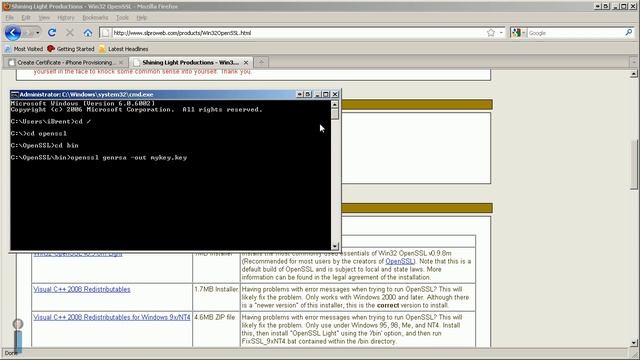Open the History menu
The height and width of the screenshot is (360, 640).
click(66, 18)
